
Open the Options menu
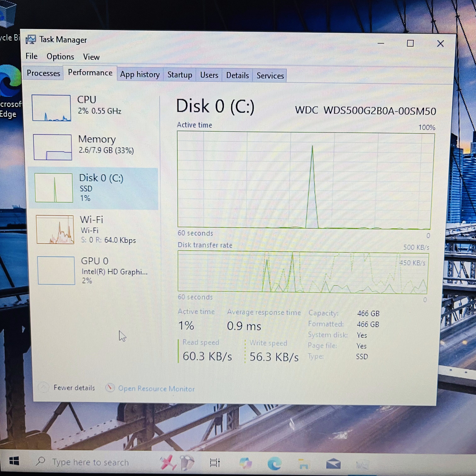pos(60,57)
